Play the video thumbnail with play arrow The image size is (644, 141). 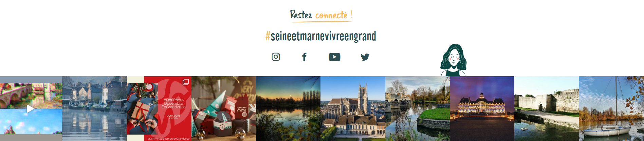30,109
